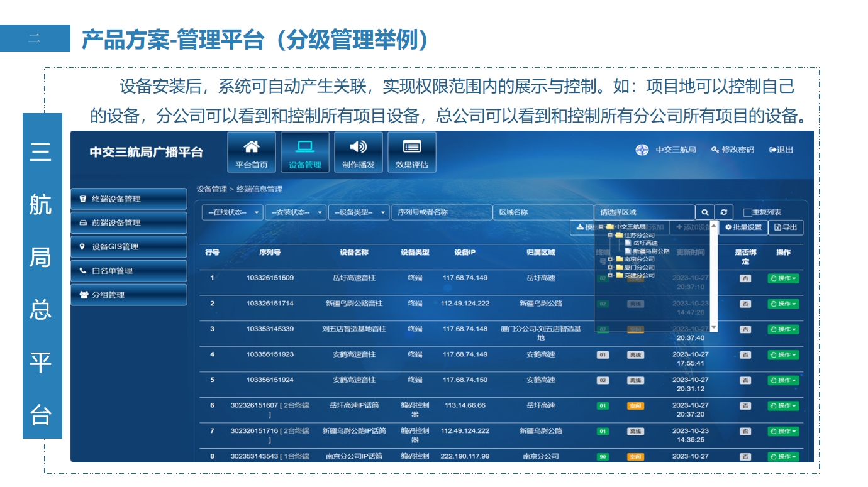The image size is (868, 487).
Task: Click the 分组管理 people icon
Action: pos(84,294)
